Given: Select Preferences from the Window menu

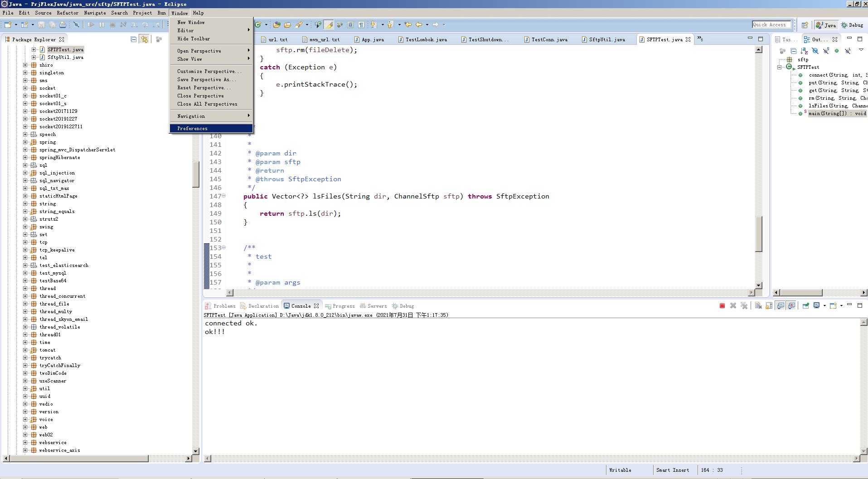Looking at the screenshot, I should 192,128.
